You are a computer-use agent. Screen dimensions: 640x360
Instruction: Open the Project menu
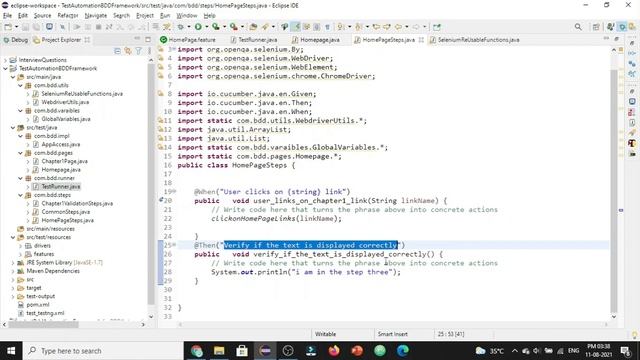tap(144, 16)
